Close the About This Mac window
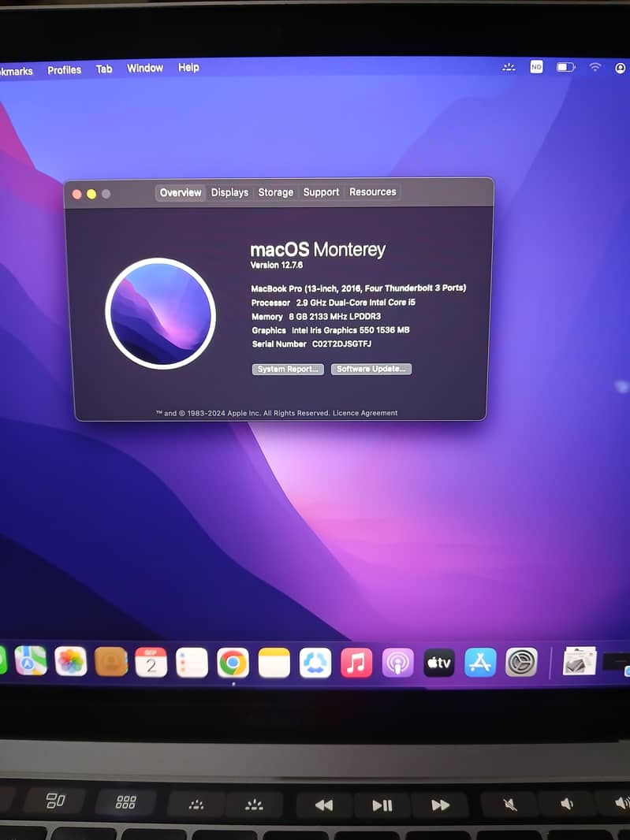This screenshot has height=840, width=630. pos(77,194)
